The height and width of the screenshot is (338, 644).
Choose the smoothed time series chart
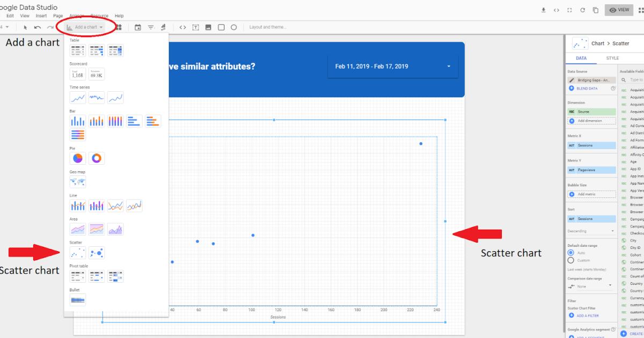point(115,98)
